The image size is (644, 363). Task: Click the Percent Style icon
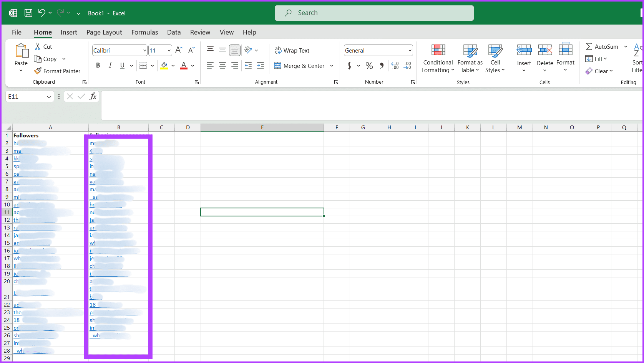tap(369, 66)
